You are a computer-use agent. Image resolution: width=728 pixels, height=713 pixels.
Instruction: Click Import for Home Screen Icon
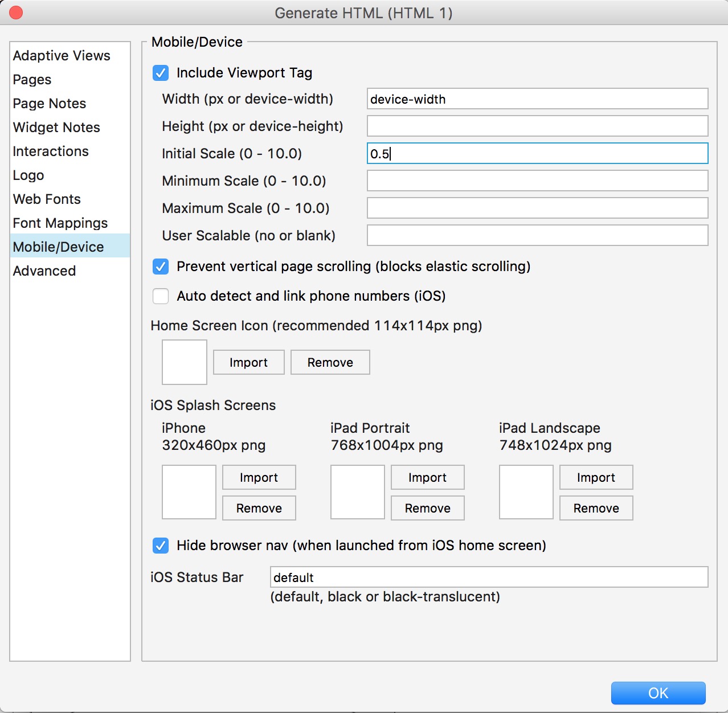coord(248,363)
